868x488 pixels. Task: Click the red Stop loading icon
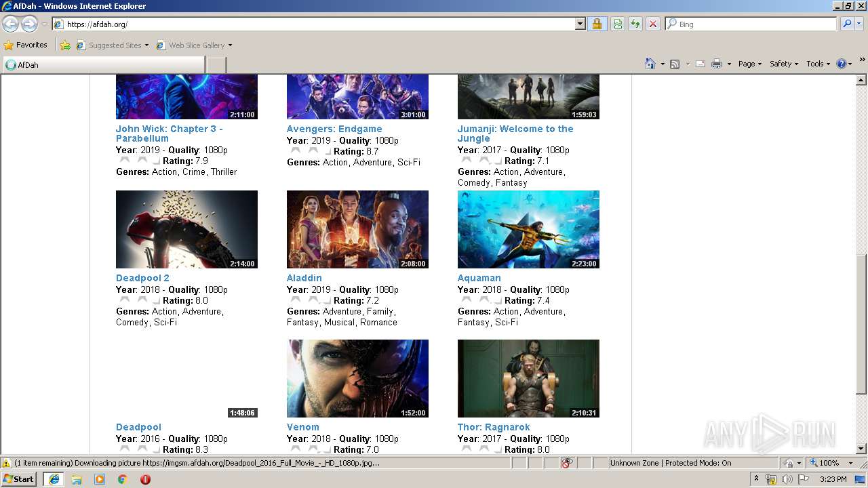653,24
